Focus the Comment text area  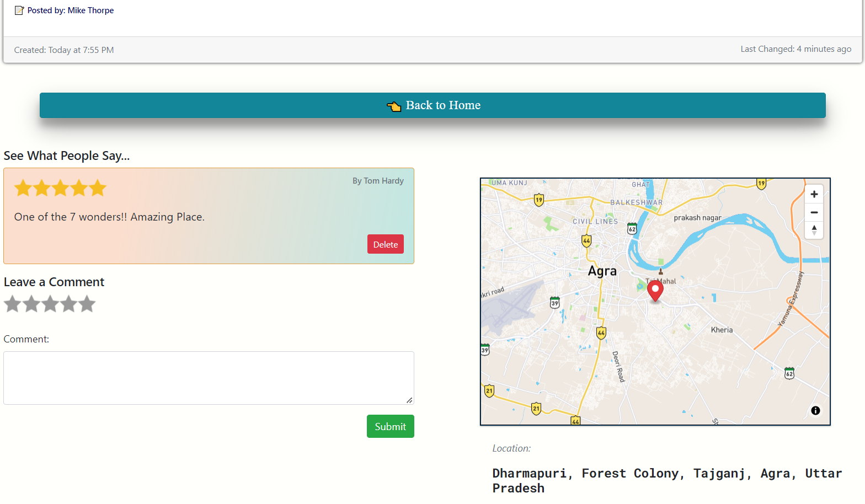pyautogui.click(x=209, y=378)
